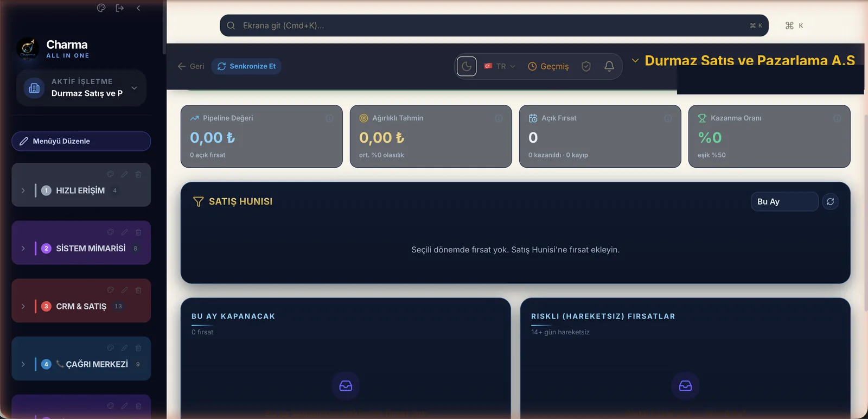Viewport: 868px width, 419px height.
Task: Edit the CRM & SATIŞ group with pencil
Action: tap(124, 290)
